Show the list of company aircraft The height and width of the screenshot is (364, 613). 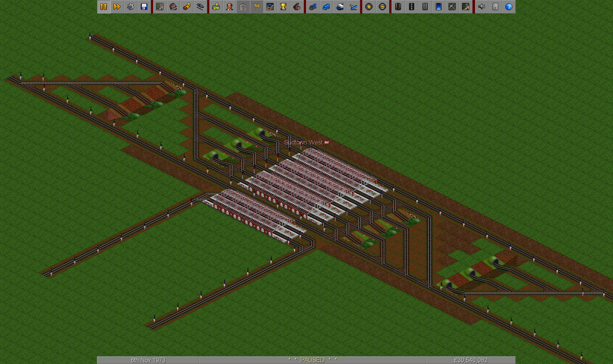click(353, 7)
